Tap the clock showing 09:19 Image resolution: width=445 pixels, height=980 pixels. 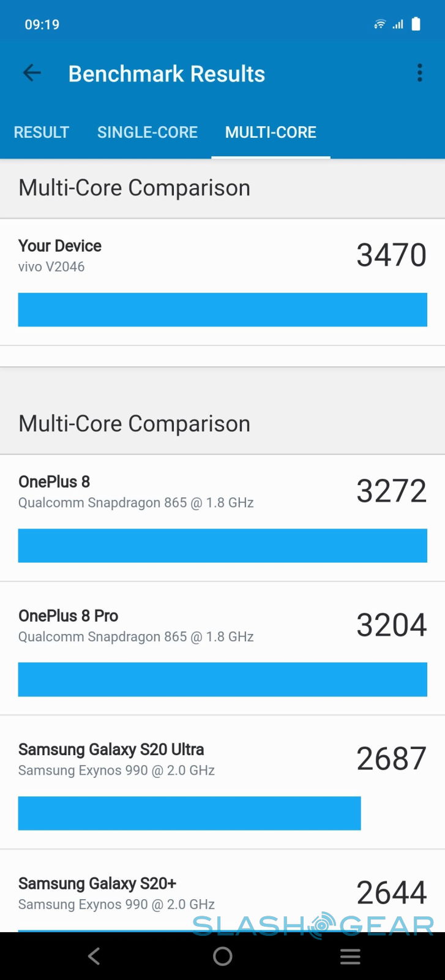[42, 24]
